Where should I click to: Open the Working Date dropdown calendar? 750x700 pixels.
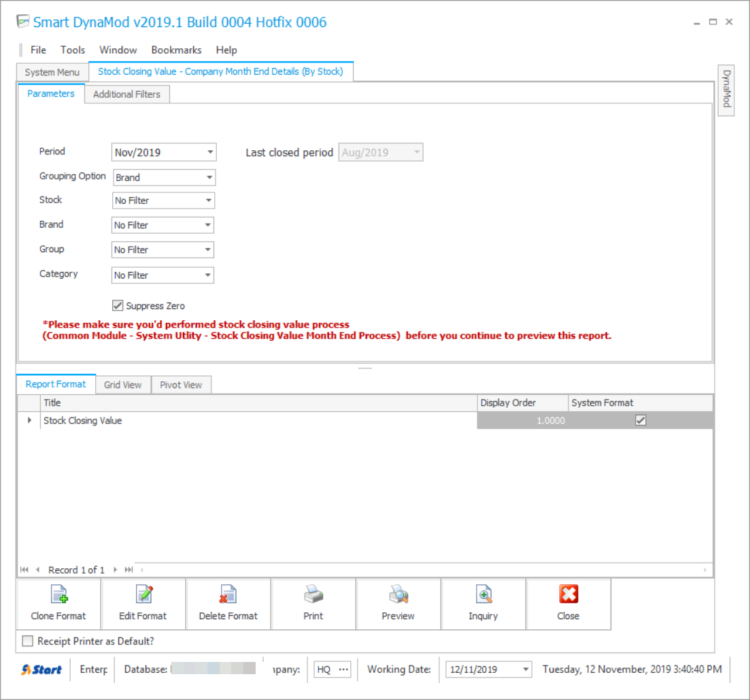point(525,669)
